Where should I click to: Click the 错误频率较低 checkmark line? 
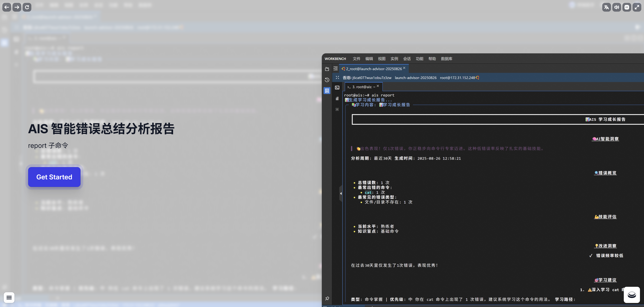[x=606, y=255]
